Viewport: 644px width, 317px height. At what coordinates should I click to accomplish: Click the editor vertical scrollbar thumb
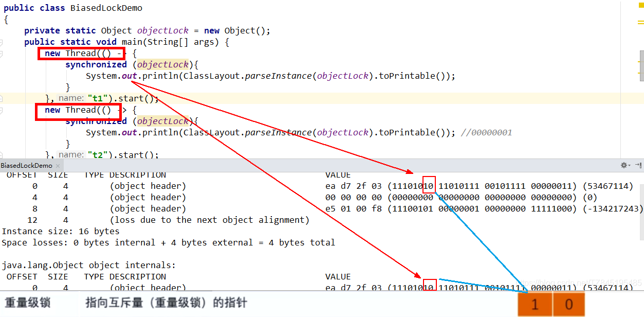(x=641, y=65)
